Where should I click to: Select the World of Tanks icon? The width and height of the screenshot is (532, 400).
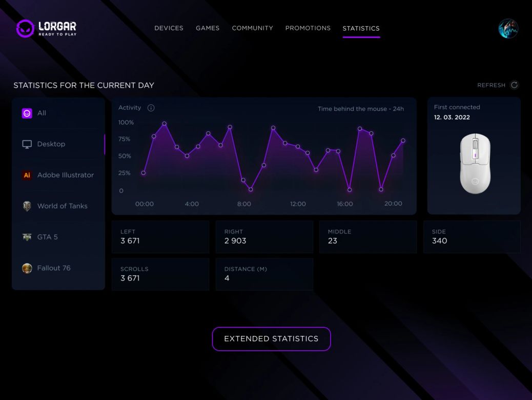coord(27,206)
